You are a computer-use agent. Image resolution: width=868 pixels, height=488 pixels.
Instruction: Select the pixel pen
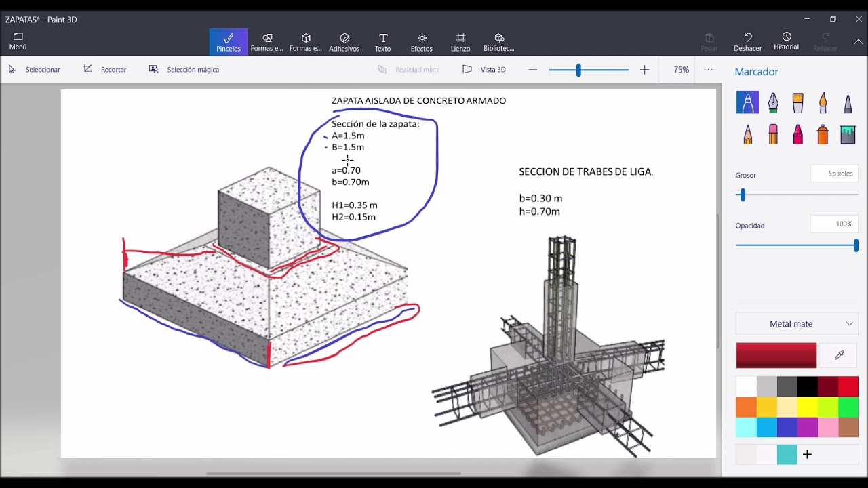tap(848, 102)
